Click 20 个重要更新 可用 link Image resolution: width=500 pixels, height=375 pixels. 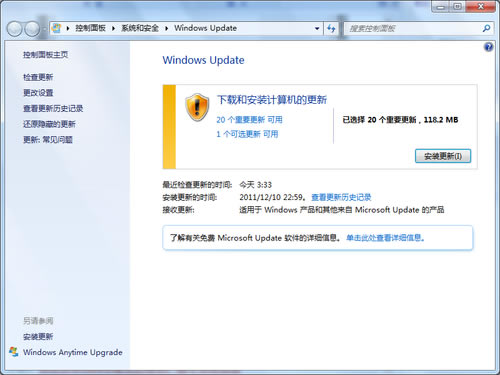pos(249,120)
